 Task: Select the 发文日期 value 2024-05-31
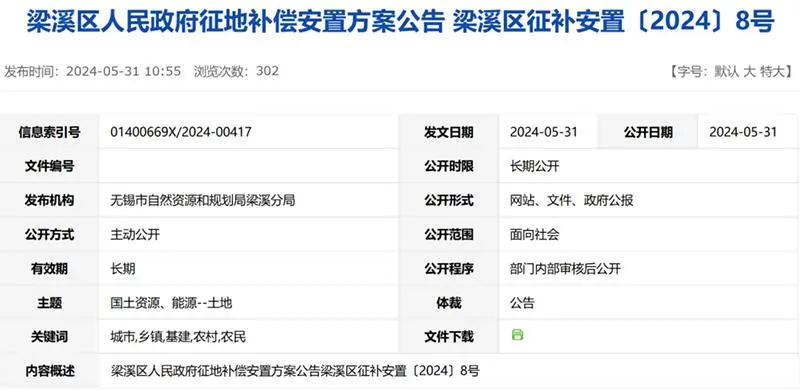click(543, 132)
